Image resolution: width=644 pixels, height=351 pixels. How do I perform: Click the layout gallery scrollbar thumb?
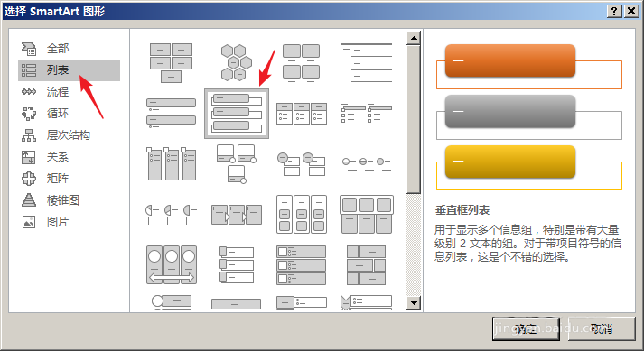pyautogui.click(x=414, y=119)
